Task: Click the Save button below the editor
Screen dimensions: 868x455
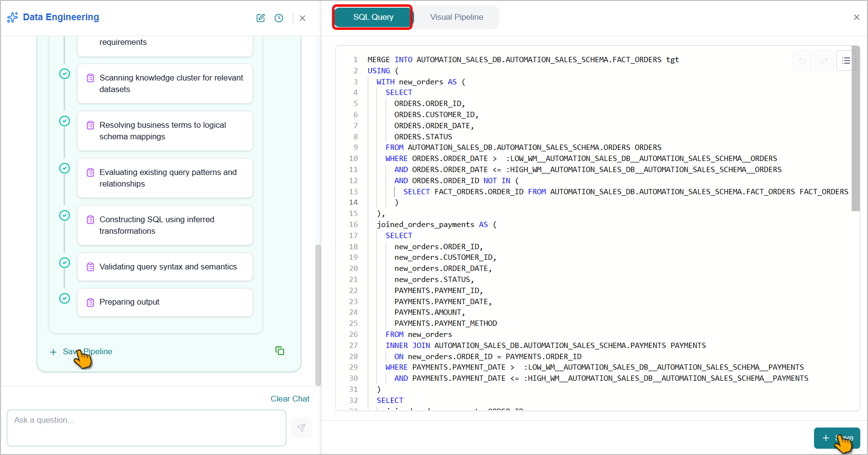Action: [837, 438]
